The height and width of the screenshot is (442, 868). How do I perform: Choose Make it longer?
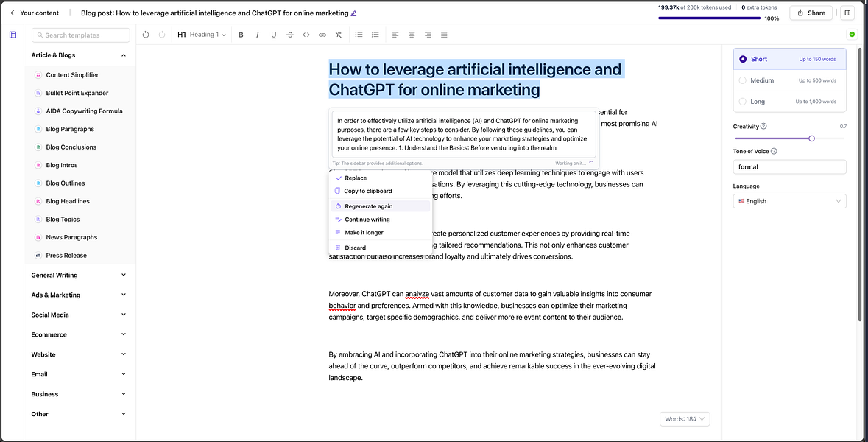(x=381, y=233)
